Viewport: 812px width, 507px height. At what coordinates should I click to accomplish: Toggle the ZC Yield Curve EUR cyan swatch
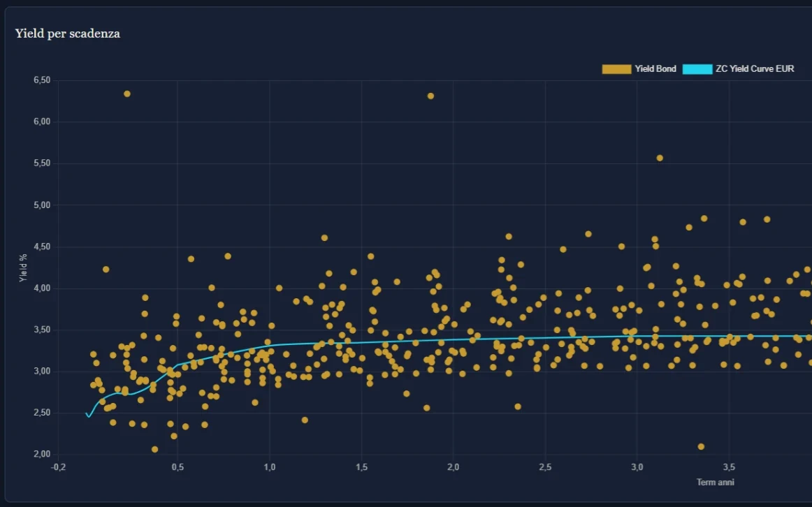point(697,69)
